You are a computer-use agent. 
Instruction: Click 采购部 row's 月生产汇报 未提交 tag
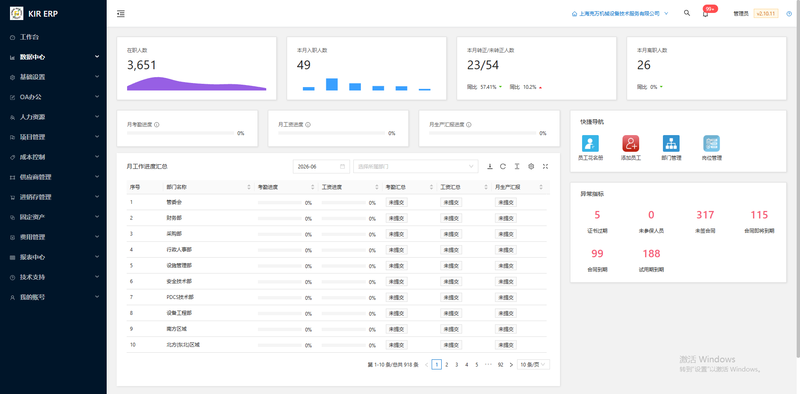[x=506, y=234]
